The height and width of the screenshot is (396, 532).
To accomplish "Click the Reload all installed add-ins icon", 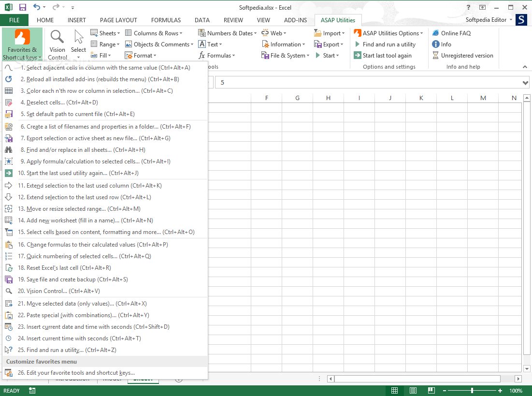I will [9, 79].
